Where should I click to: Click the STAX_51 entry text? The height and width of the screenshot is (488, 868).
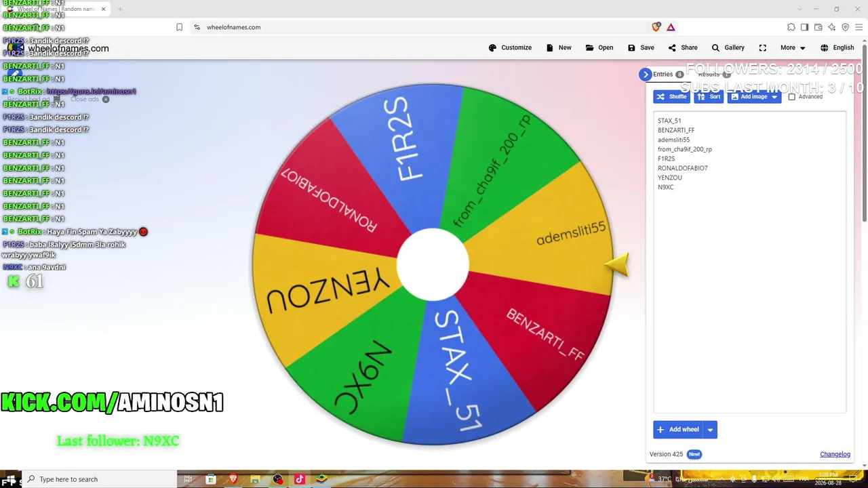tap(669, 121)
